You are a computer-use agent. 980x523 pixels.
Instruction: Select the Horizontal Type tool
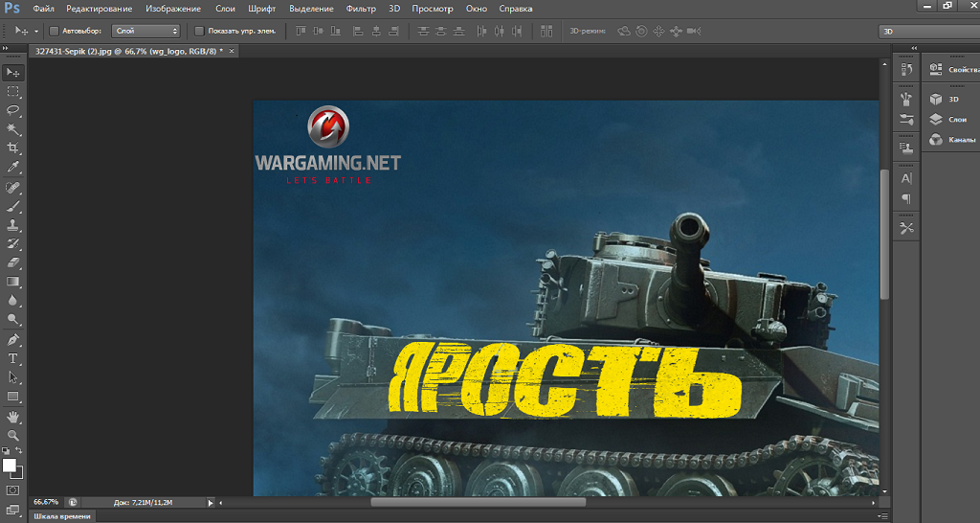click(x=13, y=358)
